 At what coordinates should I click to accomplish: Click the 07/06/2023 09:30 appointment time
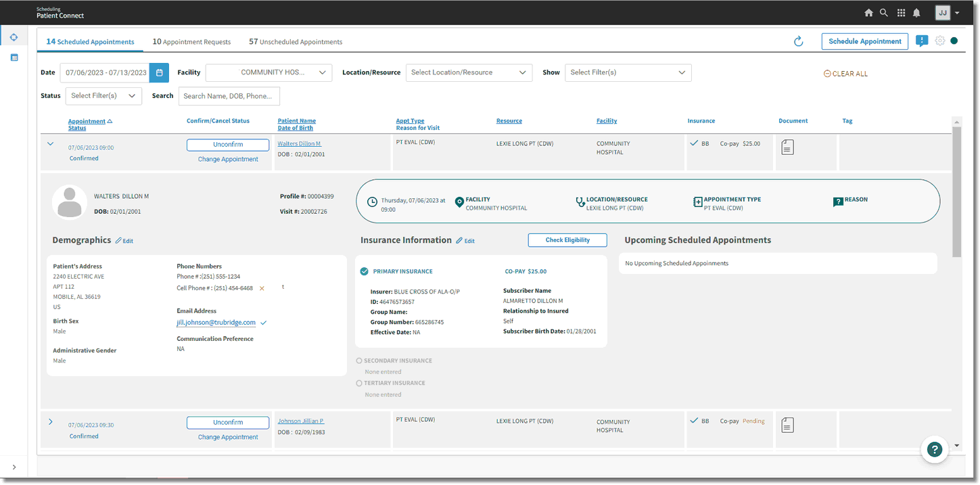click(x=91, y=425)
